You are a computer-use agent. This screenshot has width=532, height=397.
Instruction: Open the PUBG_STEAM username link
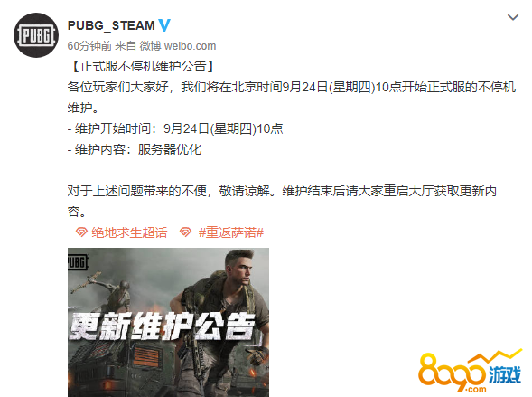tap(111, 25)
